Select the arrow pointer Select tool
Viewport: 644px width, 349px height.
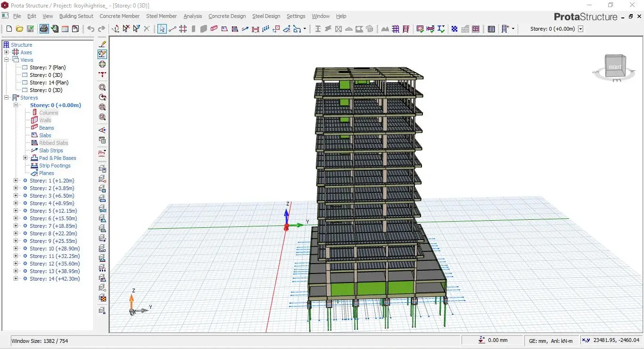[x=162, y=29]
